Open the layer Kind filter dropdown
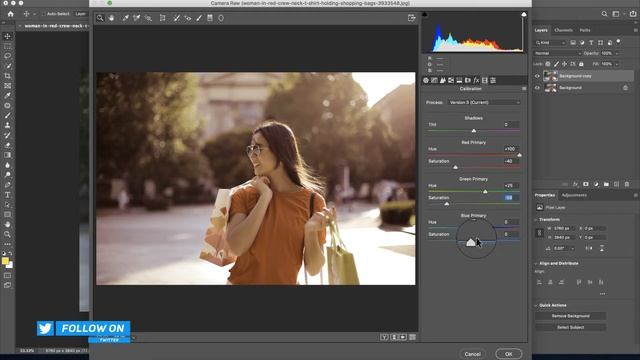Viewport: 640px width, 360px height. click(550, 42)
